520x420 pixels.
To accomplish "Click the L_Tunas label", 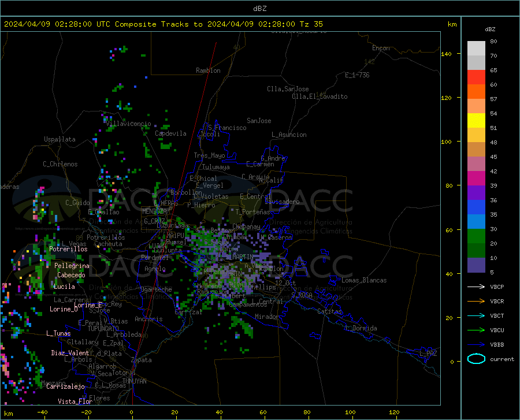I will point(58,333).
